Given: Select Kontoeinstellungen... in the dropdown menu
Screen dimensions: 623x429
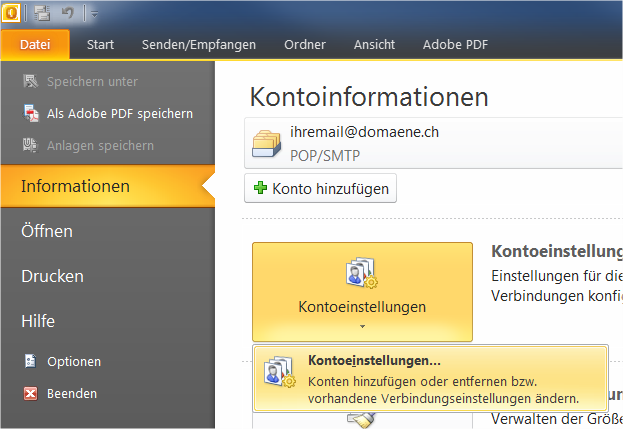Looking at the screenshot, I should click(431, 379).
